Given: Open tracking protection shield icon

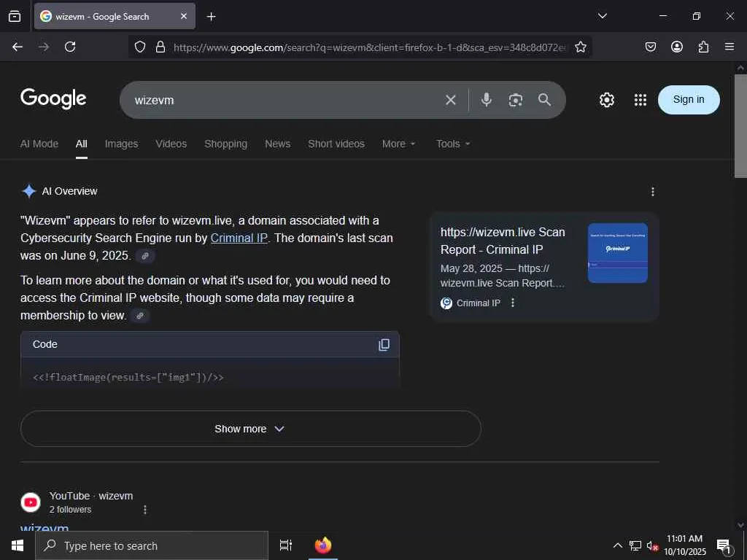Looking at the screenshot, I should (139, 47).
